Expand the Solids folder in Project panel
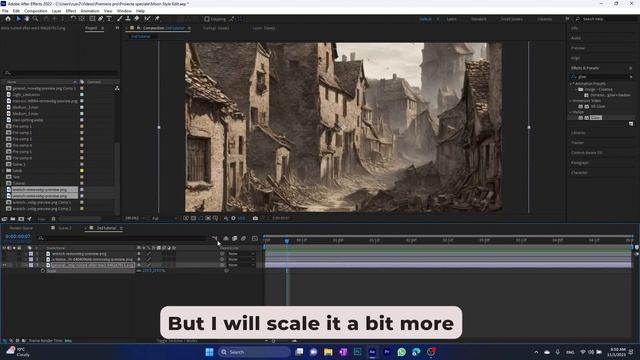This screenshot has width=640, height=360. coord(4,171)
